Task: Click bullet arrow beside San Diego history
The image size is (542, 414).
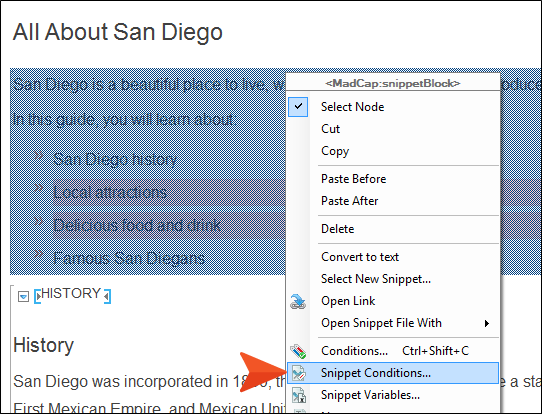Action: pos(39,155)
